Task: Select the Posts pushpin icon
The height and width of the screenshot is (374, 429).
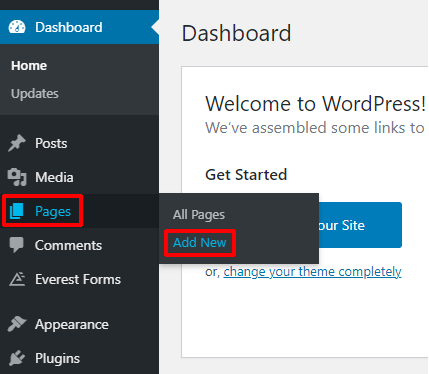Action: pos(17,143)
